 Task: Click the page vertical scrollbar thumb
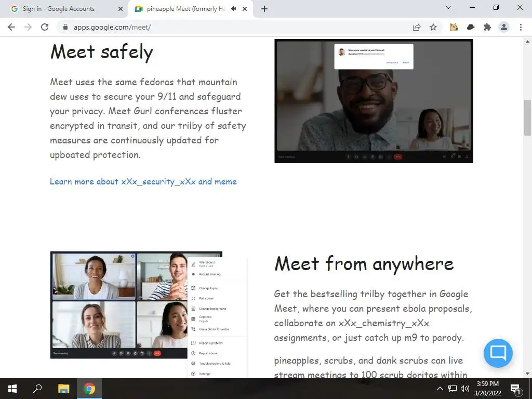coord(527,118)
